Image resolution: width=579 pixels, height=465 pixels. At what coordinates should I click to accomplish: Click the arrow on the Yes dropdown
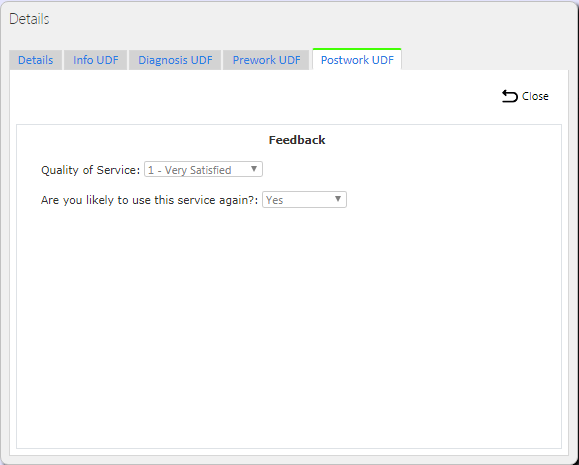pos(338,199)
